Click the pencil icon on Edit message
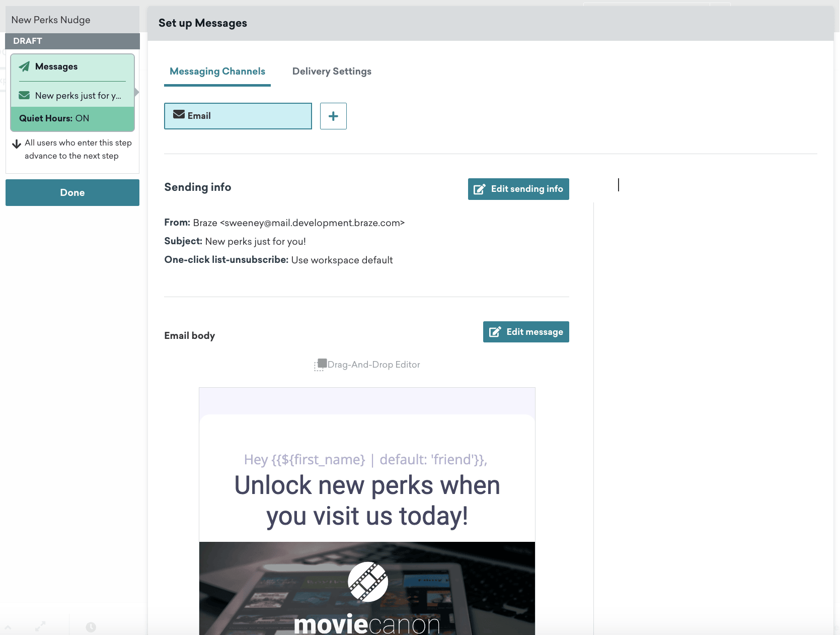Image resolution: width=840 pixels, height=635 pixels. [495, 332]
